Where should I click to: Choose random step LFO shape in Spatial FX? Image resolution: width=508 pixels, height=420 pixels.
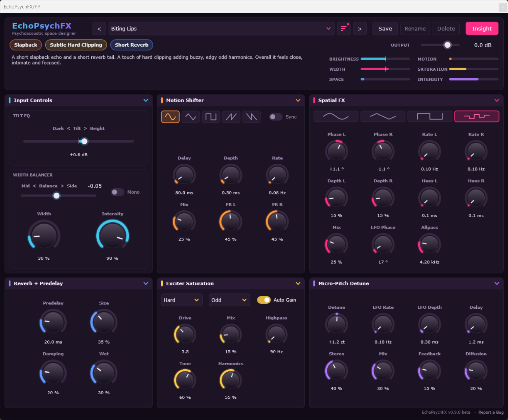point(477,116)
